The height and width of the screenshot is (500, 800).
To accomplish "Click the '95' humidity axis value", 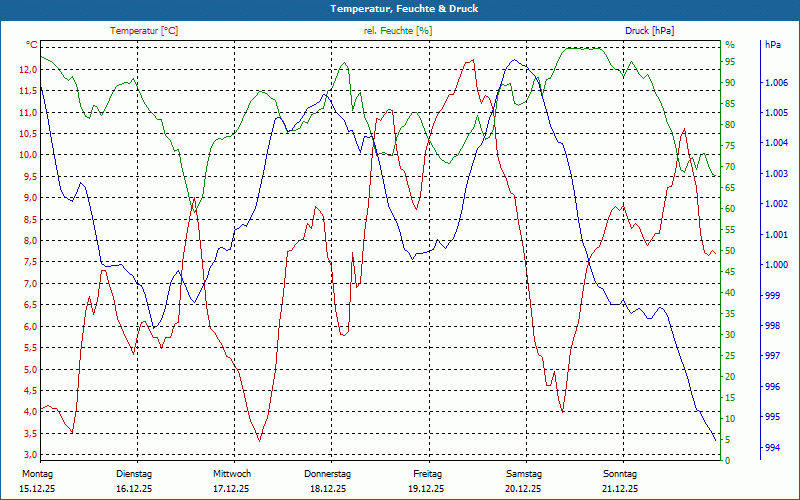I will tap(730, 62).
